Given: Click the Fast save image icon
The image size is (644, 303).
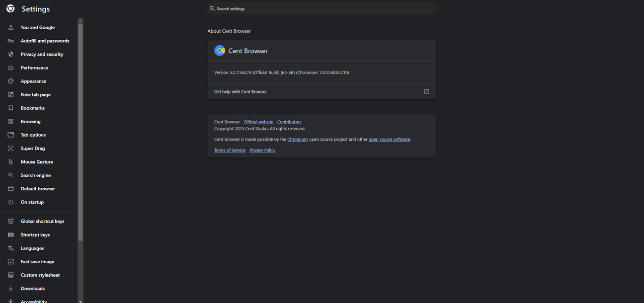Looking at the screenshot, I should point(11,262).
